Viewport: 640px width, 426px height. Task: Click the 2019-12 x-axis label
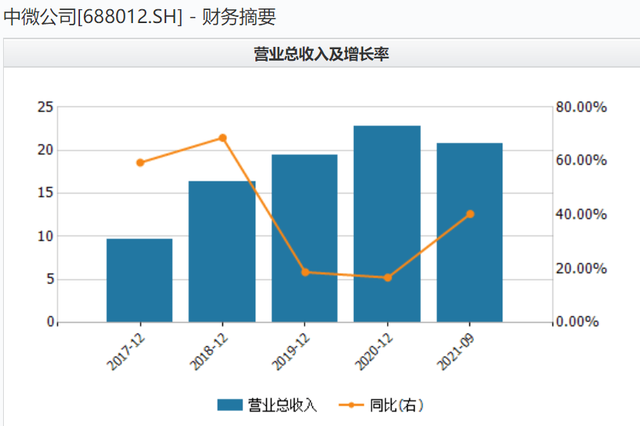pos(291,352)
